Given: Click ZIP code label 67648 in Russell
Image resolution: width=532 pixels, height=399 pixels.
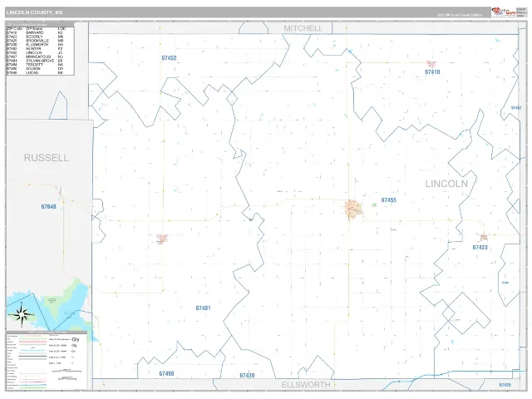Looking at the screenshot, I should pos(48,207).
